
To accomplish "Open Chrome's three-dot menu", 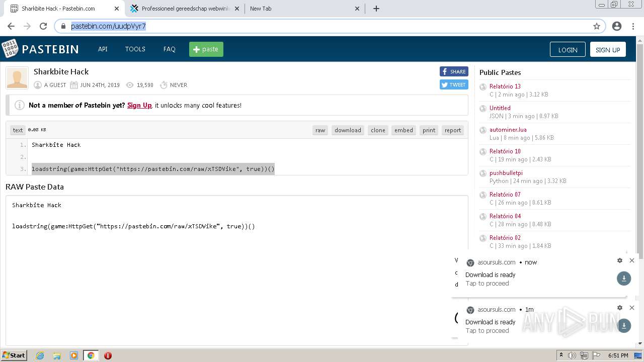I will 633,26.
